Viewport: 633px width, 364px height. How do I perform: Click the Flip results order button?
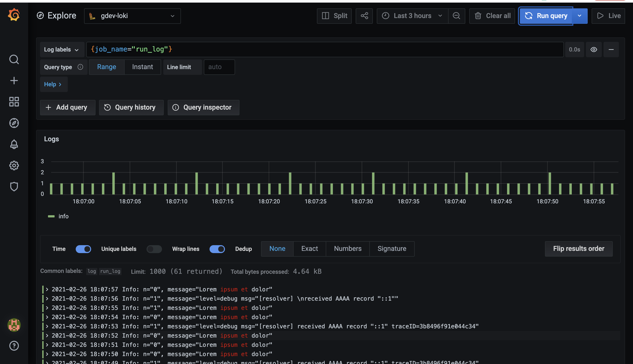tap(578, 248)
